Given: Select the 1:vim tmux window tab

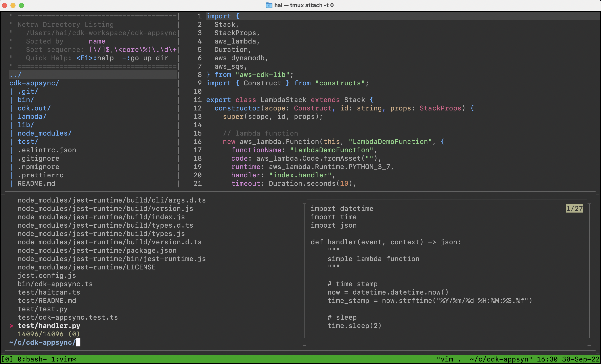Looking at the screenshot, I should 63,359.
